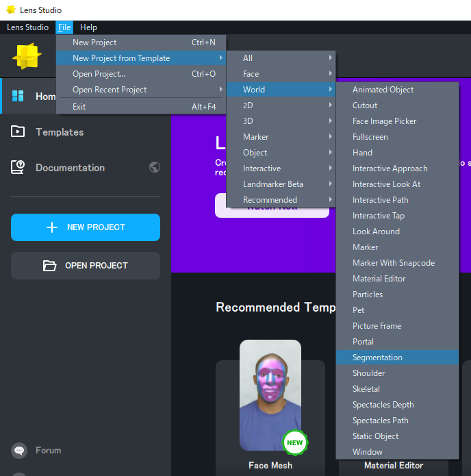Select Marker With Snapcode template
The image size is (471, 476).
[397, 263]
